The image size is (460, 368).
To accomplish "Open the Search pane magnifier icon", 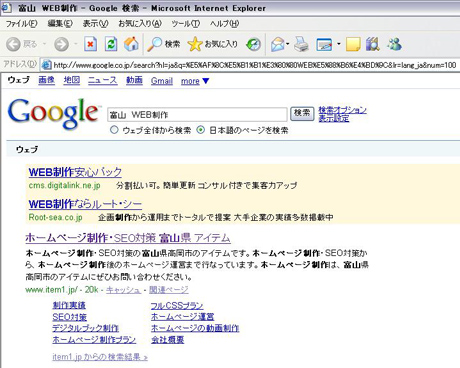I will pyautogui.click(x=155, y=44).
